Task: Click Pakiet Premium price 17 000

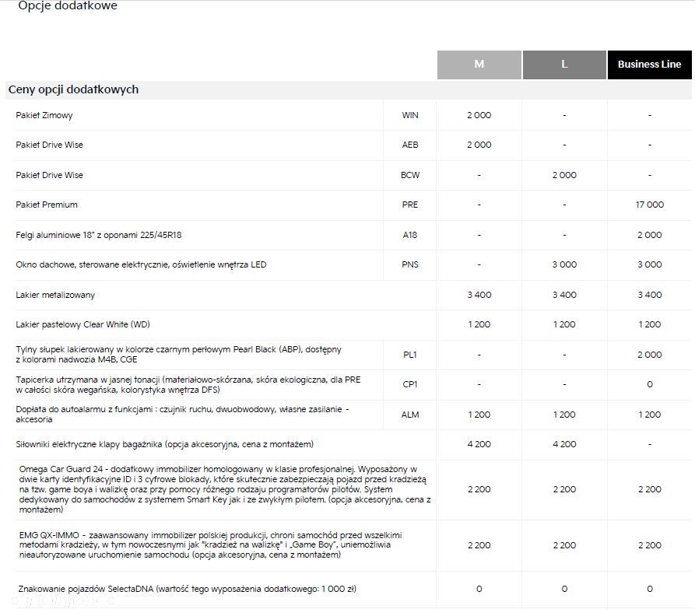Action: click(649, 205)
